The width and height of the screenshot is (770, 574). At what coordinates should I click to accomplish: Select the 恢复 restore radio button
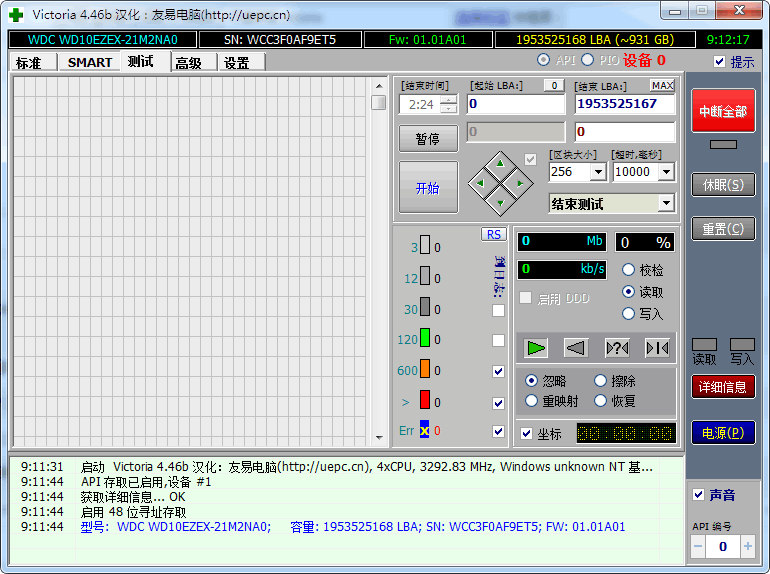(x=600, y=401)
